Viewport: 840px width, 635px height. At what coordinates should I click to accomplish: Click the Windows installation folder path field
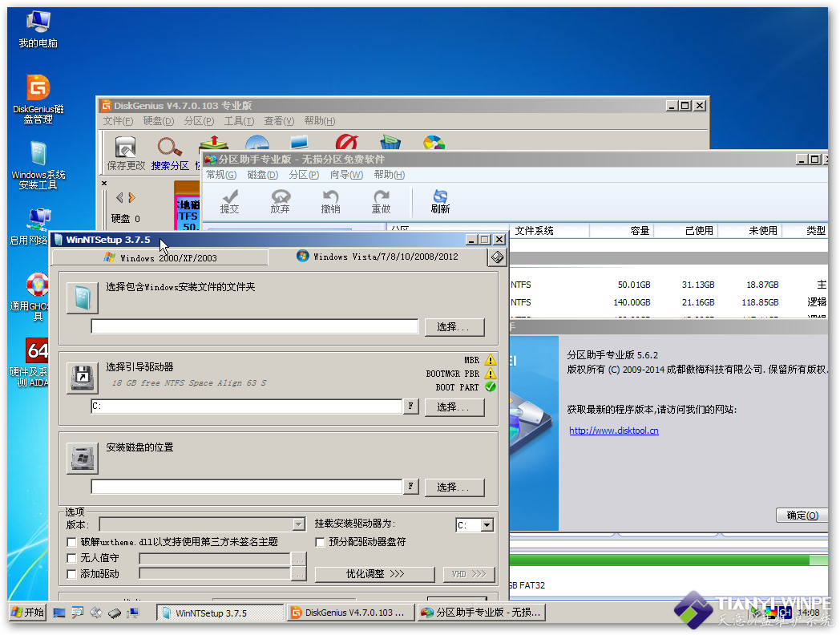coord(254,326)
